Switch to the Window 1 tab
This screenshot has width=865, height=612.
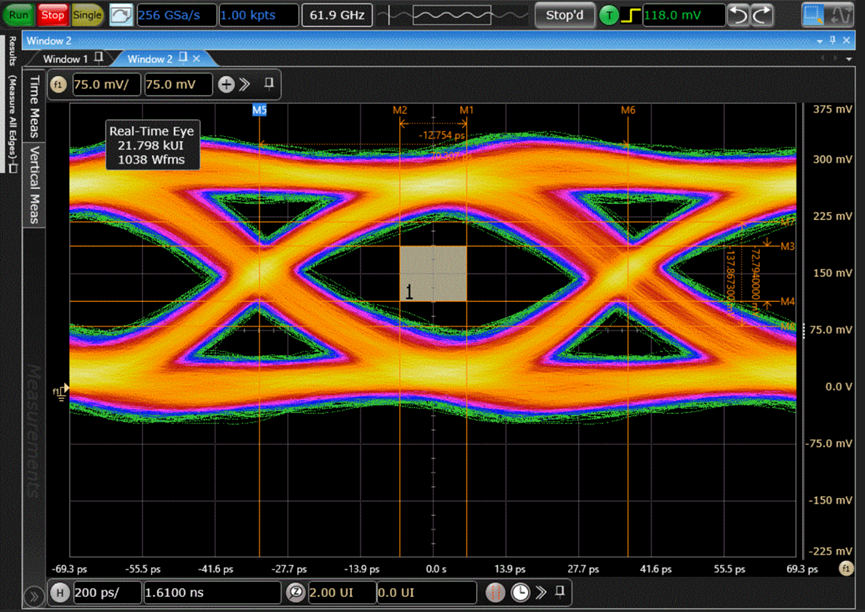(x=65, y=58)
